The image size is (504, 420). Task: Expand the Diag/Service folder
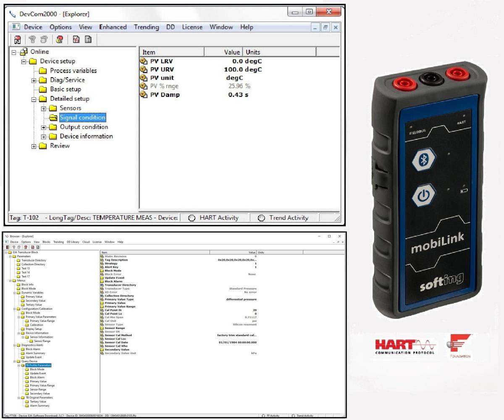pyautogui.click(x=34, y=80)
